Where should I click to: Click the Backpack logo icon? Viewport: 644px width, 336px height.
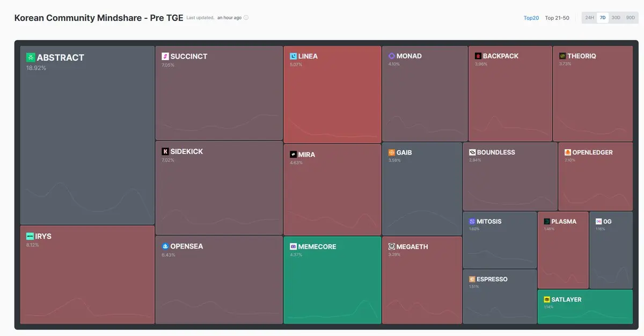pos(478,56)
